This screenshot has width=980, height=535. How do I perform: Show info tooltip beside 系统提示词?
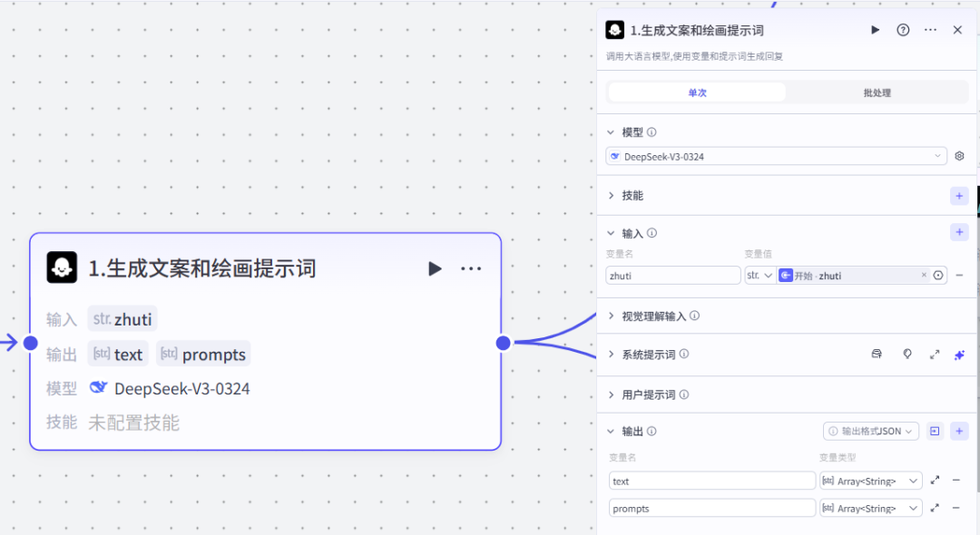pos(684,354)
